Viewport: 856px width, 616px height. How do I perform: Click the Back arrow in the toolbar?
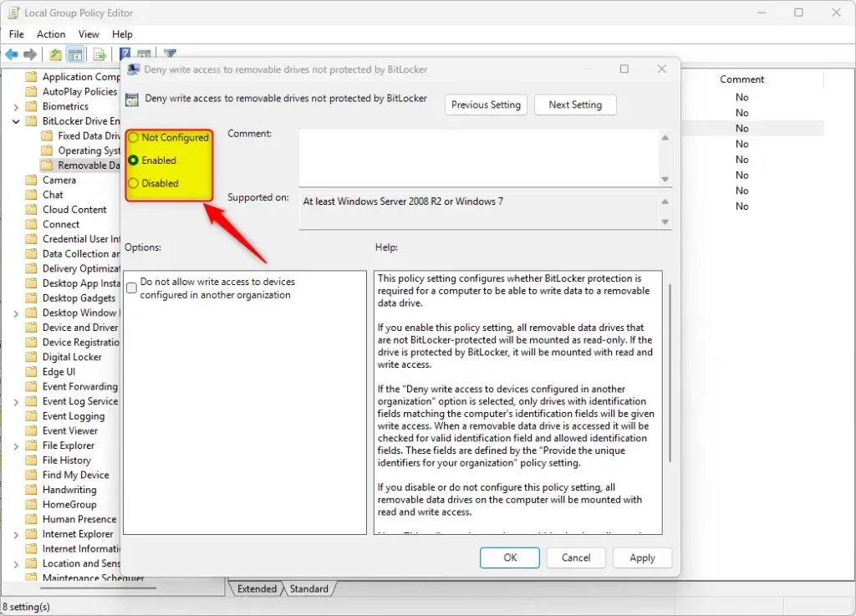tap(12, 54)
